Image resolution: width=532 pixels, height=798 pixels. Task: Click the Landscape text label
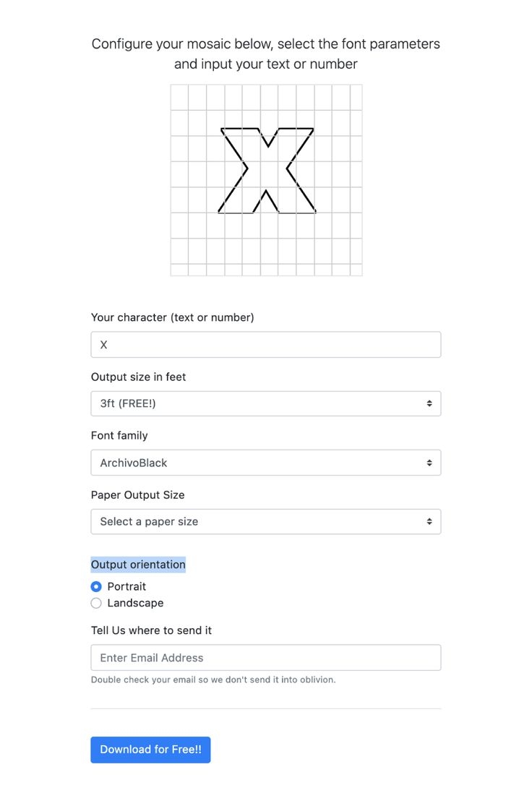[x=135, y=603]
